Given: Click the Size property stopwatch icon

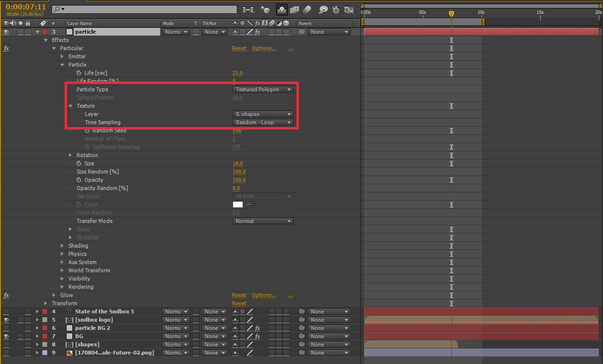Looking at the screenshot, I should click(x=79, y=163).
